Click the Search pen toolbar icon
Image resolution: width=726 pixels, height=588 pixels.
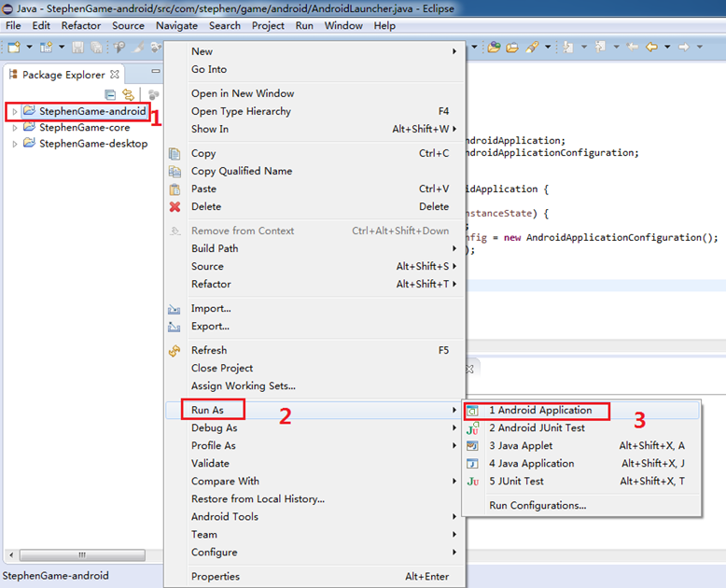click(x=532, y=47)
